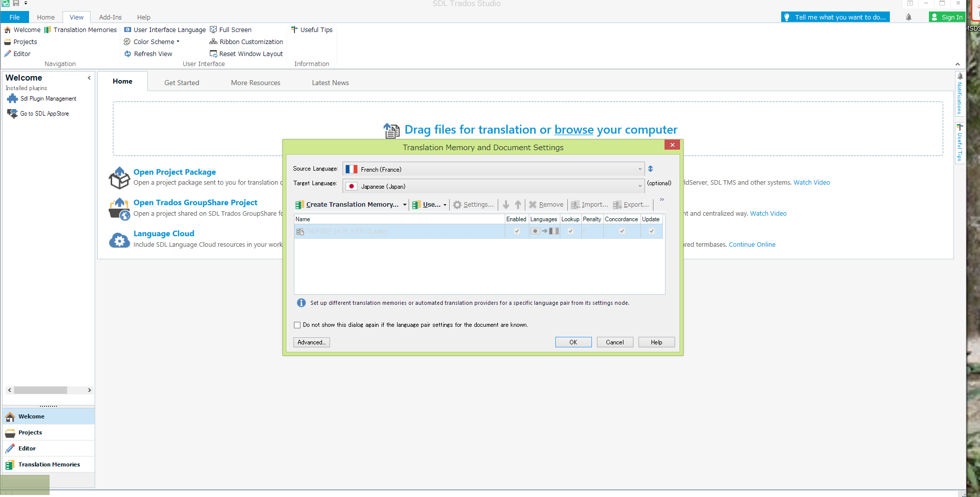Open translation memory Settings
Viewport: 980px width, 497px height.
tap(473, 204)
